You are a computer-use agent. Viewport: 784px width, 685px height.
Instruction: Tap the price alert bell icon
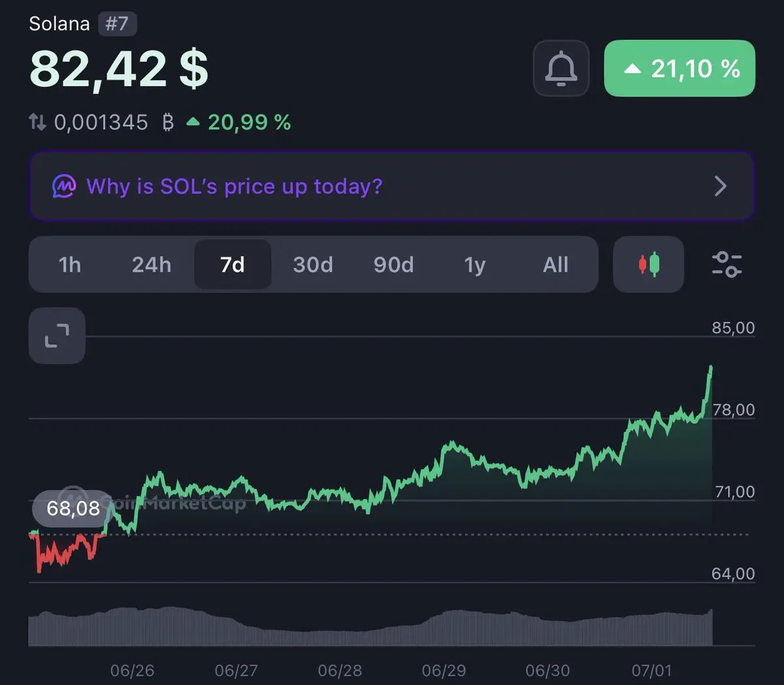point(561,69)
